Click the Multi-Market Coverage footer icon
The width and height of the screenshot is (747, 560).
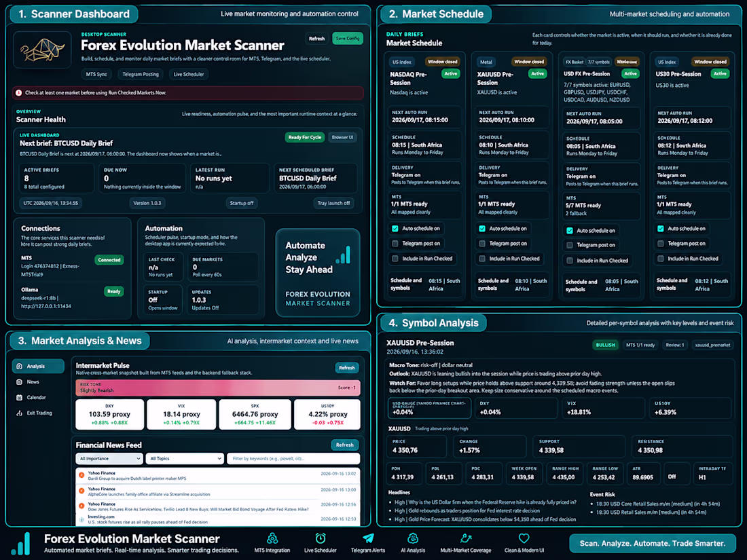[465, 538]
